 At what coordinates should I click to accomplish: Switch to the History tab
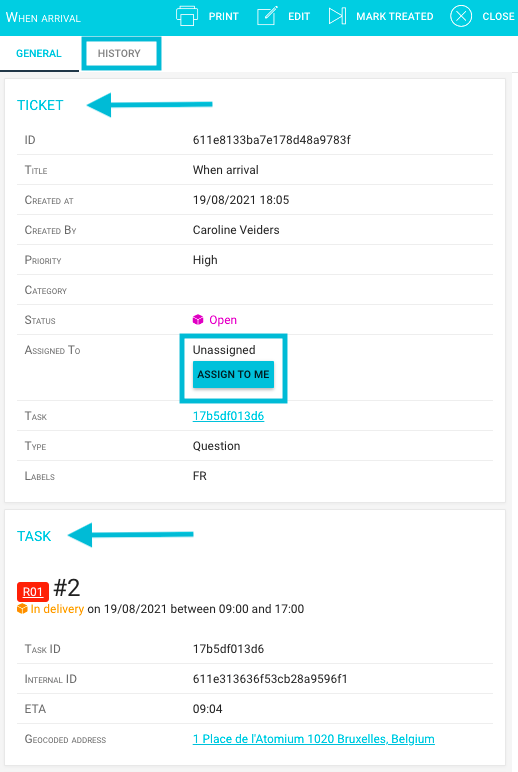click(x=119, y=53)
